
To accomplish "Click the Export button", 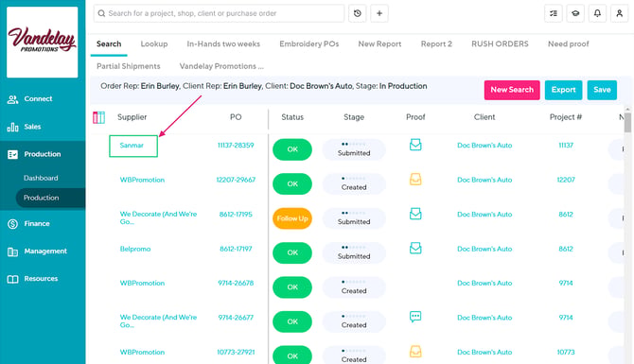I will click(563, 90).
